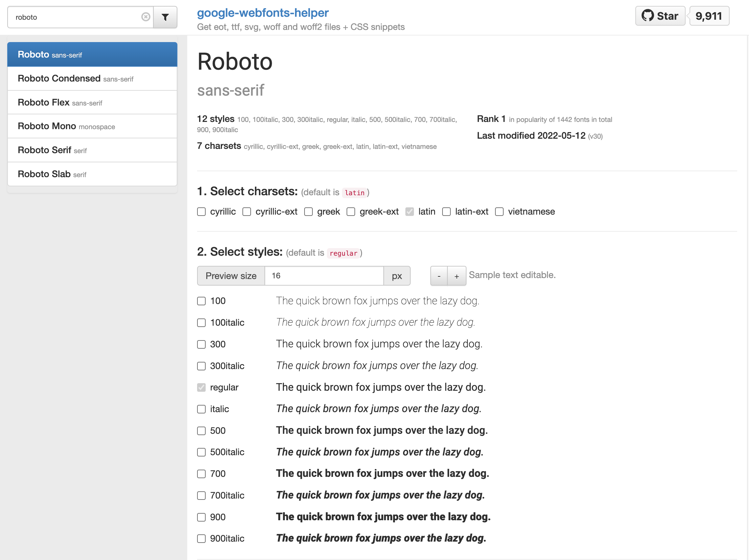Enable the cyrillic-ext charset checkbox
The width and height of the screenshot is (749, 560).
pos(247,212)
